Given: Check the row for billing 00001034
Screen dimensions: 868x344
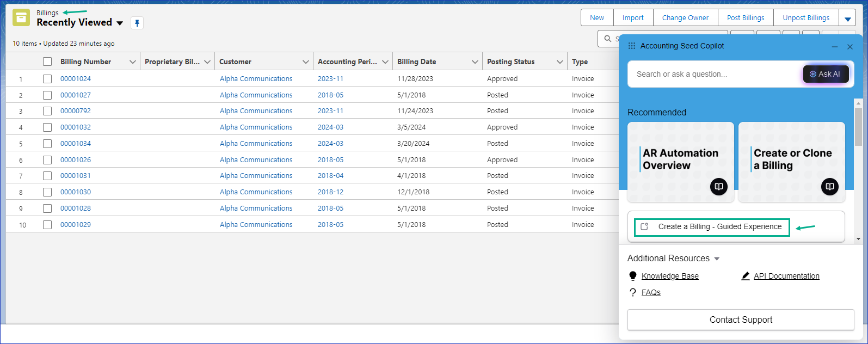Looking at the screenshot, I should tap(47, 144).
